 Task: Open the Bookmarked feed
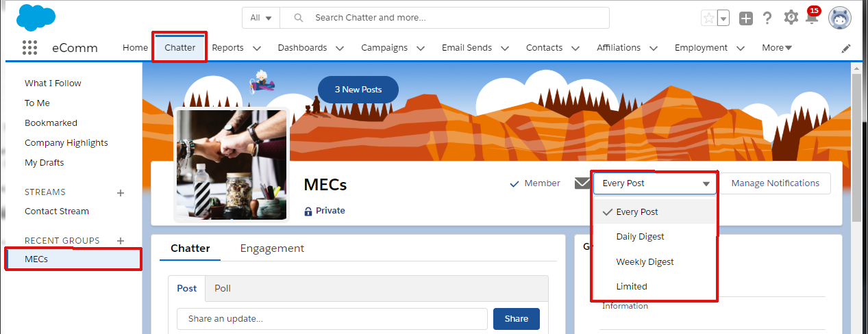[51, 123]
